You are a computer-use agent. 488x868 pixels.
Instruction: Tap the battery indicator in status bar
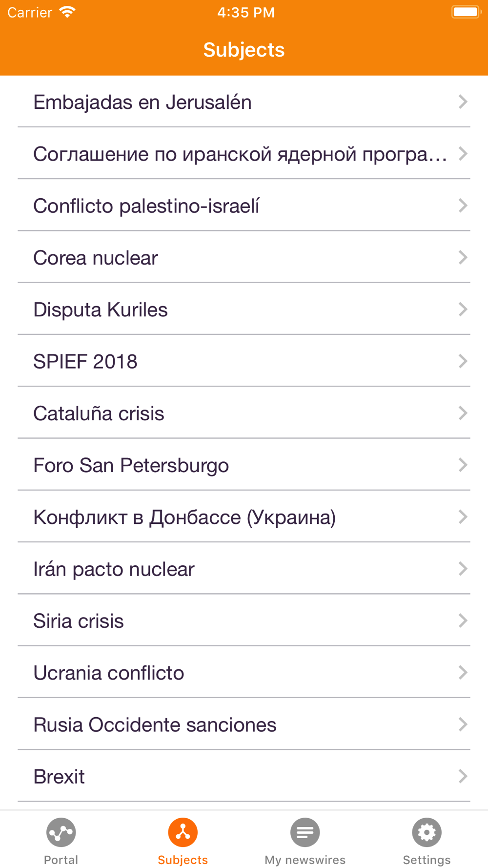(466, 12)
